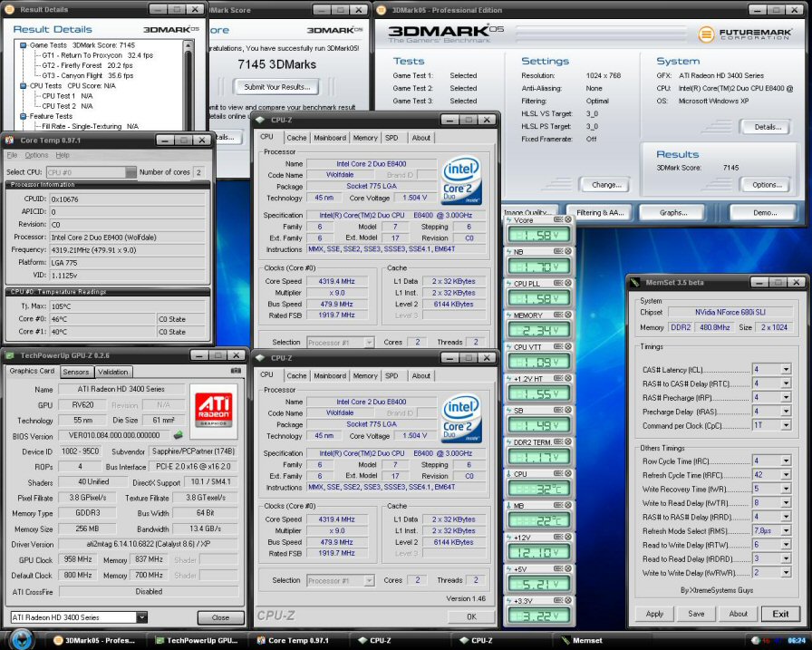Open the Row Cycle Time (tRC) dropdown

tap(786, 461)
